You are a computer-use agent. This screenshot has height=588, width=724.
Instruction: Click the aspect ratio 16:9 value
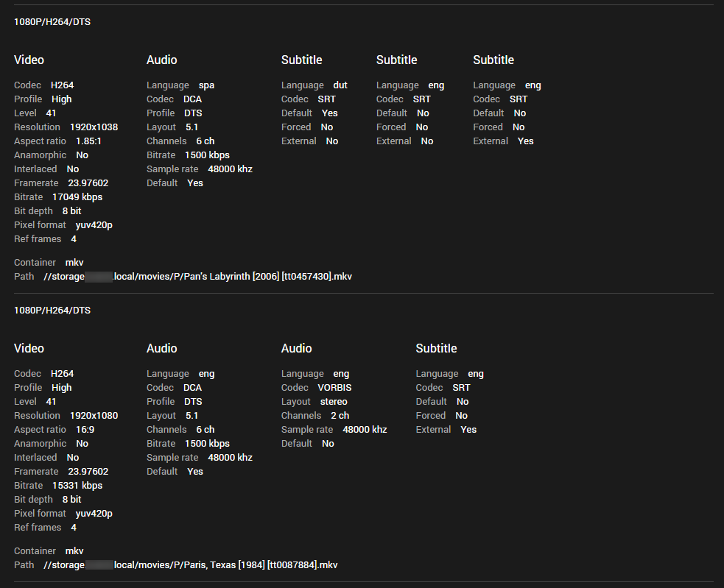tap(85, 429)
